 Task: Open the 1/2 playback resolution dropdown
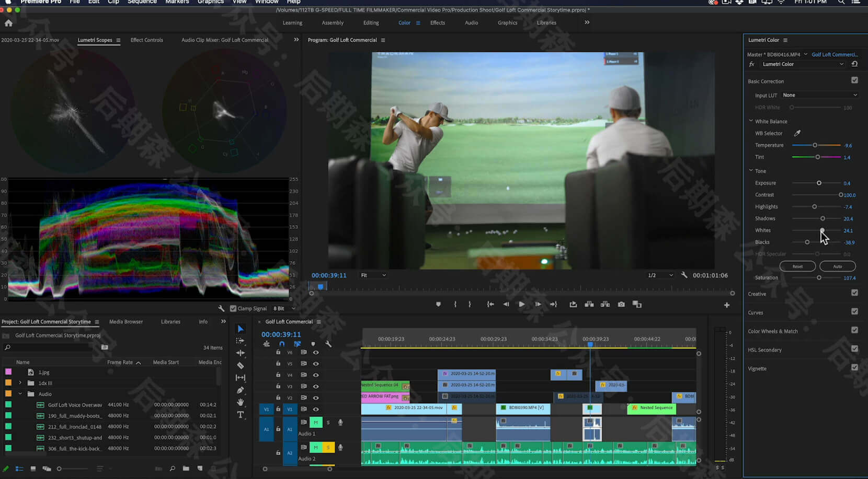[660, 275]
